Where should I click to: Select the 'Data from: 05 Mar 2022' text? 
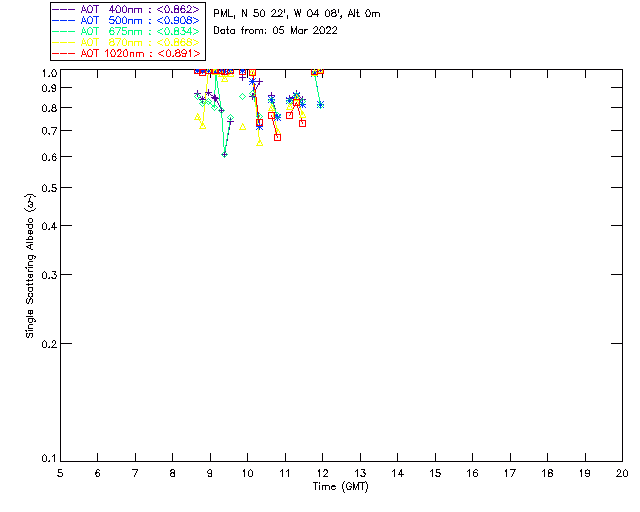coord(275,30)
